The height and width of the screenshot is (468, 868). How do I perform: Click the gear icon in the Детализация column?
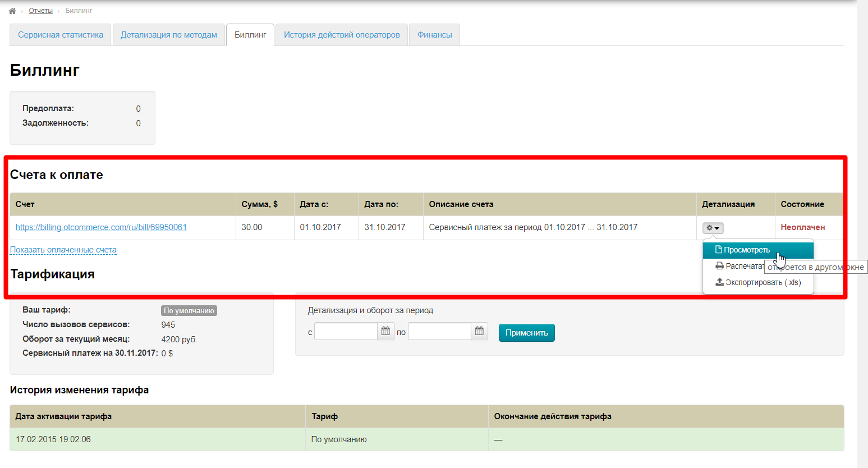tap(710, 227)
